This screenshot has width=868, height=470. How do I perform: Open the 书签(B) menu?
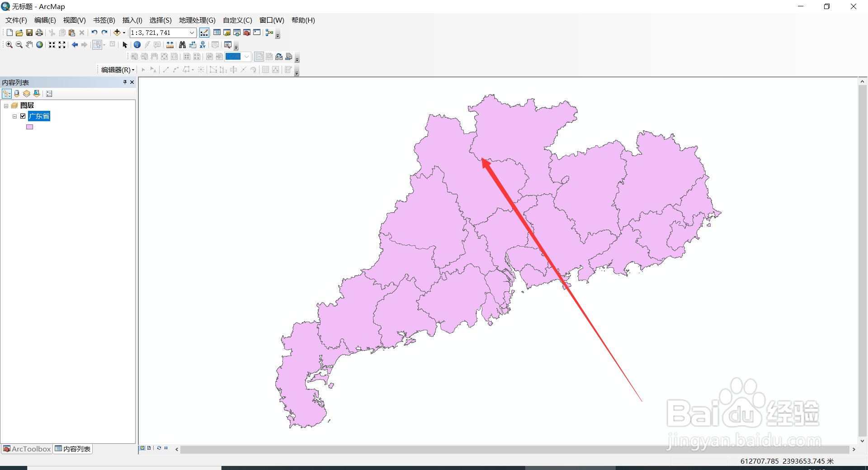point(104,20)
